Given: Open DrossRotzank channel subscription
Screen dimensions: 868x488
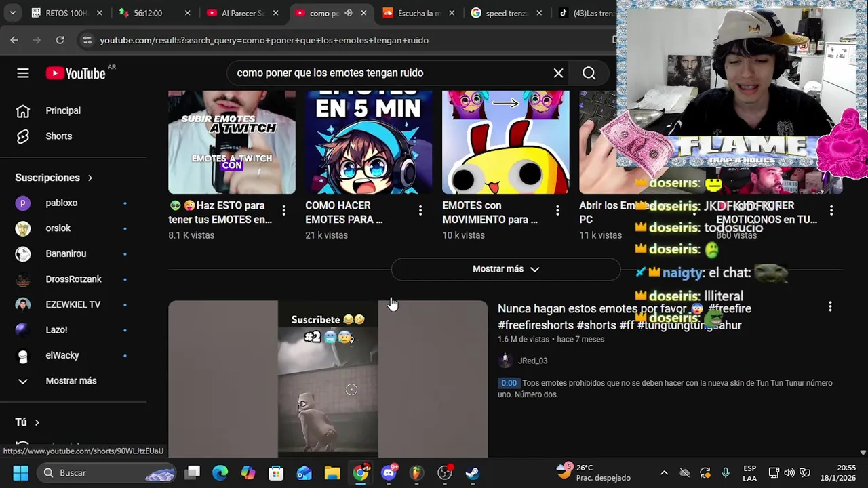Looking at the screenshot, I should coord(73,279).
